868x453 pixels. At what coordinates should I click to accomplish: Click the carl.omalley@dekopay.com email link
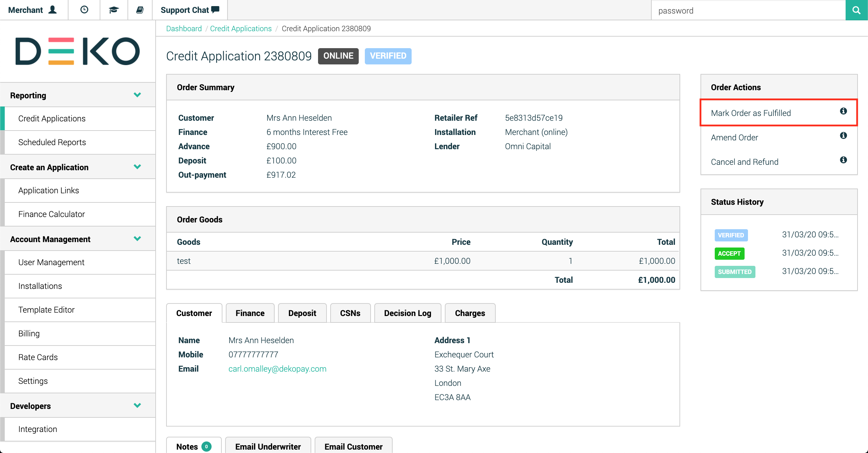point(277,369)
